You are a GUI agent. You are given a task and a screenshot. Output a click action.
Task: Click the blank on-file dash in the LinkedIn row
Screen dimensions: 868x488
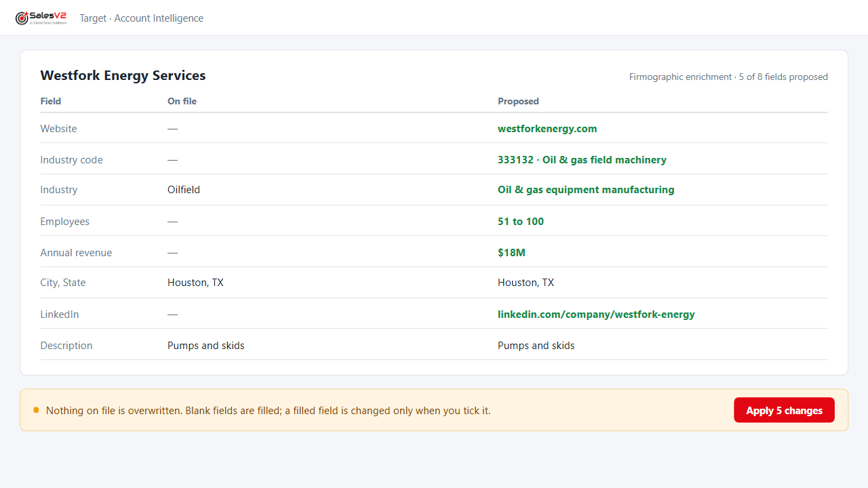point(172,314)
